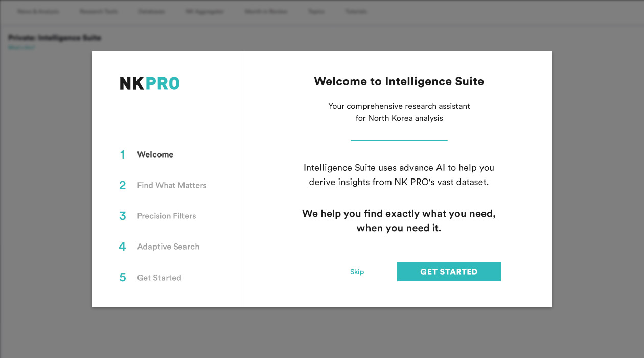Select the Get Started step in sidebar
644x358 pixels.
(159, 278)
